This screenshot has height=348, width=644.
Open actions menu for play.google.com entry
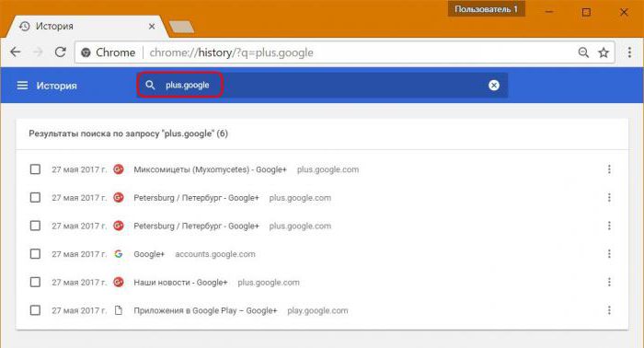tap(609, 310)
